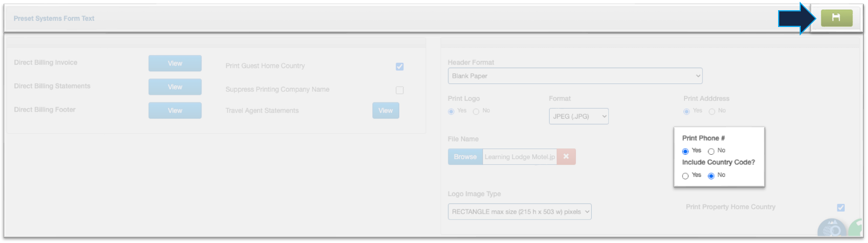Image resolution: width=868 pixels, height=243 pixels.
Task: Select No for Print Address
Action: (712, 111)
